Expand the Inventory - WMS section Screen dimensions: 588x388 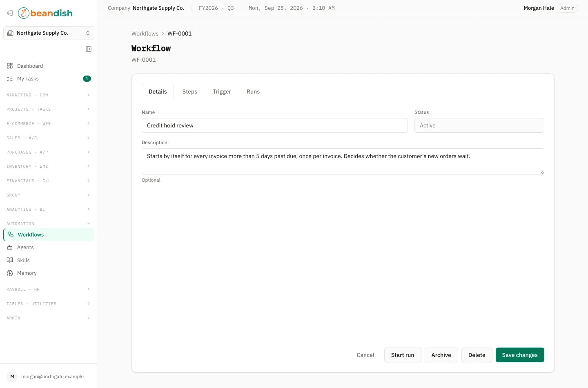pos(49,167)
